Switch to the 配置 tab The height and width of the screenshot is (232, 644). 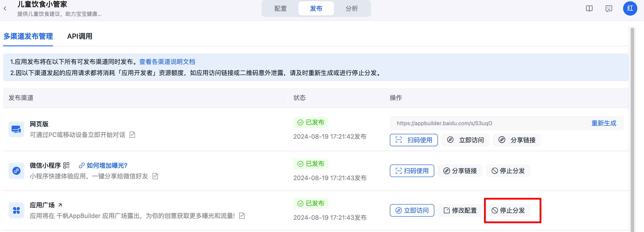click(280, 8)
